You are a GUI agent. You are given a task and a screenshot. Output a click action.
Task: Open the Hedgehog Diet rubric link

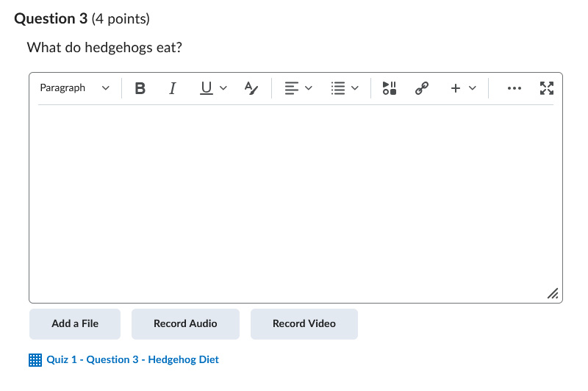132,360
